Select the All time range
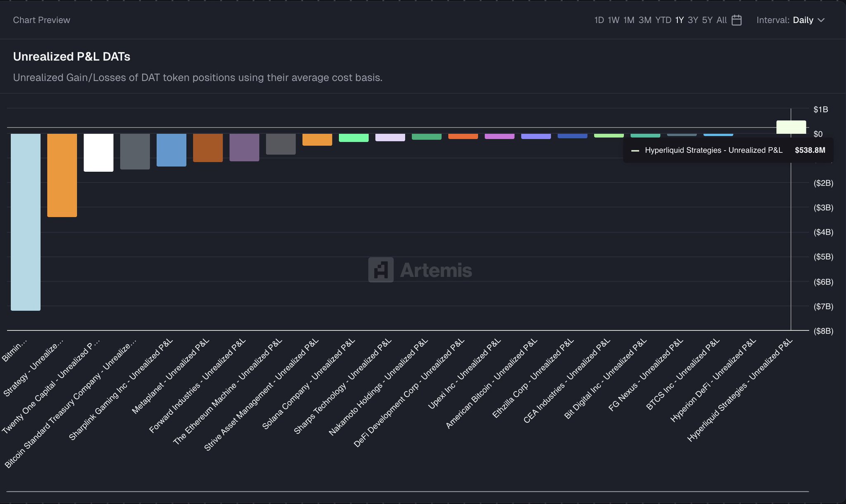This screenshot has width=846, height=504. coord(722,20)
